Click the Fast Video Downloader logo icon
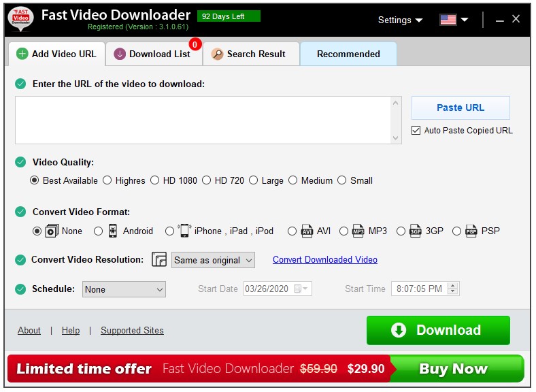Screen dimensions: 536x392 tap(21, 20)
